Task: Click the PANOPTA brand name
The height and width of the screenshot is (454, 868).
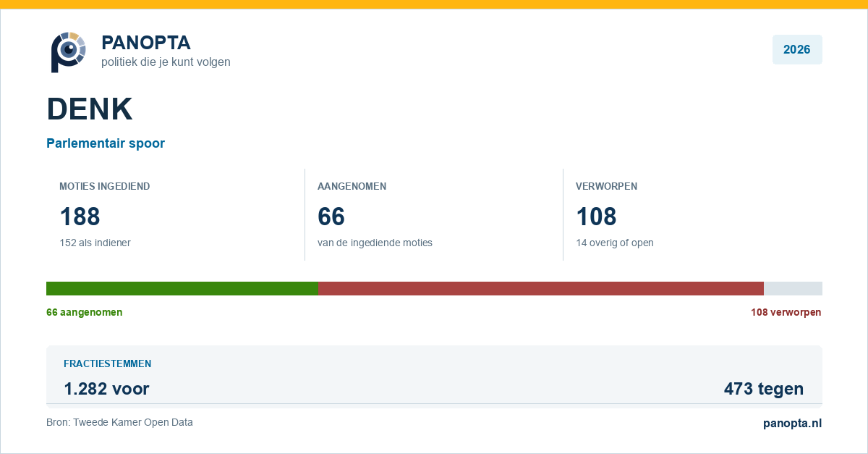Action: coord(146,43)
